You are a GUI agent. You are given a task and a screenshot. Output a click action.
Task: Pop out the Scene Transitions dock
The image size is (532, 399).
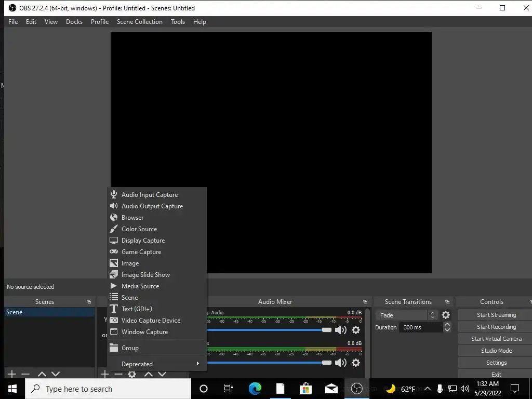447,302
